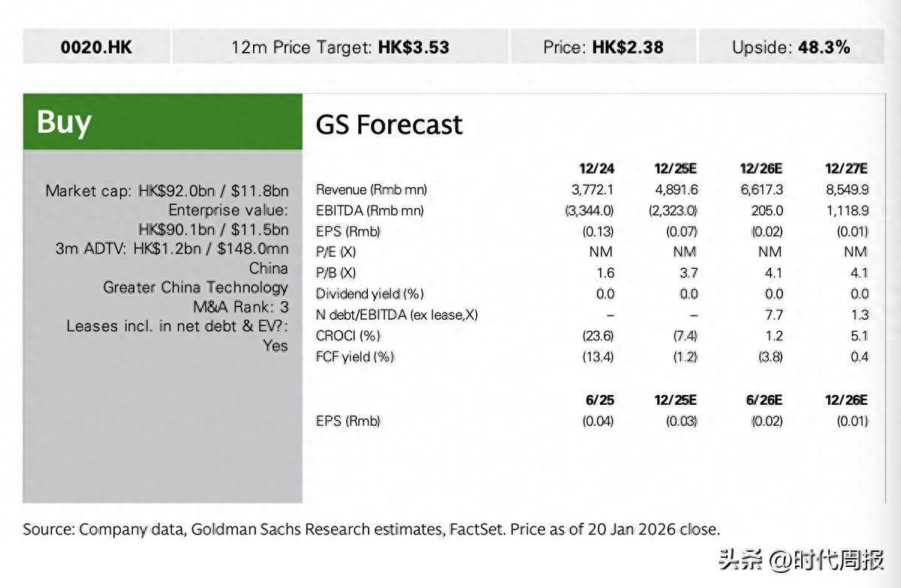The height and width of the screenshot is (588, 901).
Task: Select the 12/27E column header
Action: tap(846, 168)
